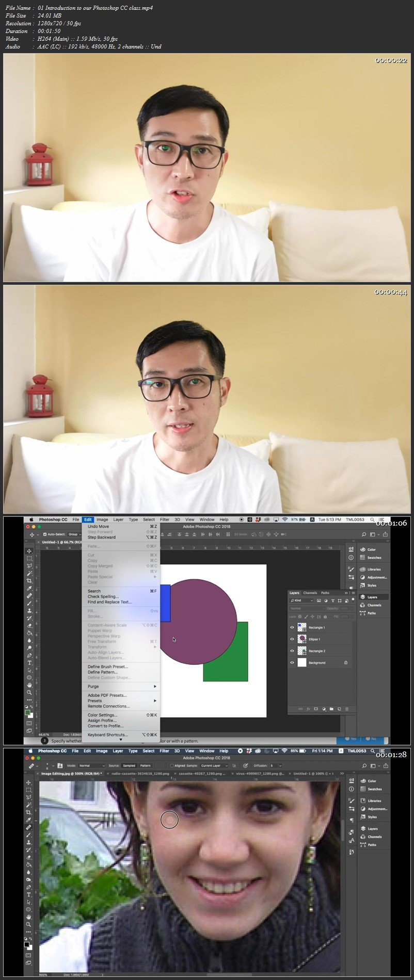Choose Define Brush Preset from the Edit menu
The height and width of the screenshot is (980, 414).
(121, 667)
